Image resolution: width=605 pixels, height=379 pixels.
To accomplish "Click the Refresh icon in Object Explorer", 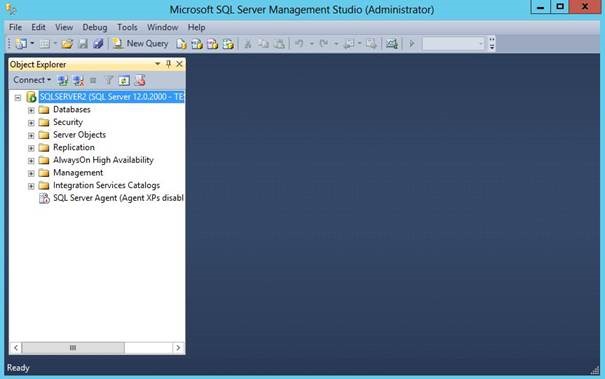I will click(124, 80).
